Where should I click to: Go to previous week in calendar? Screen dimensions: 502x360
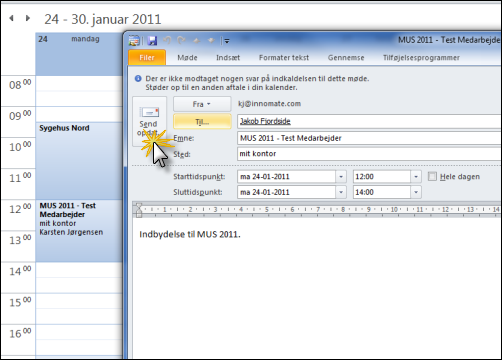click(11, 18)
